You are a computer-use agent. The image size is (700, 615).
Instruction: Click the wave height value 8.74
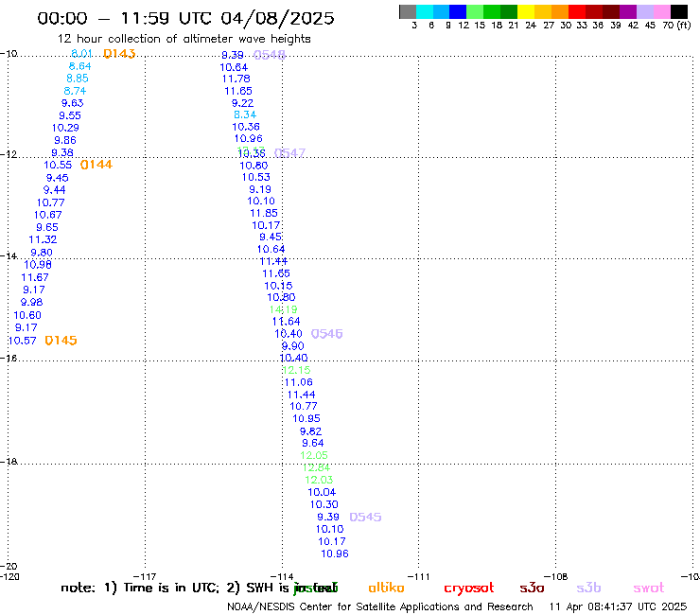[x=75, y=91]
